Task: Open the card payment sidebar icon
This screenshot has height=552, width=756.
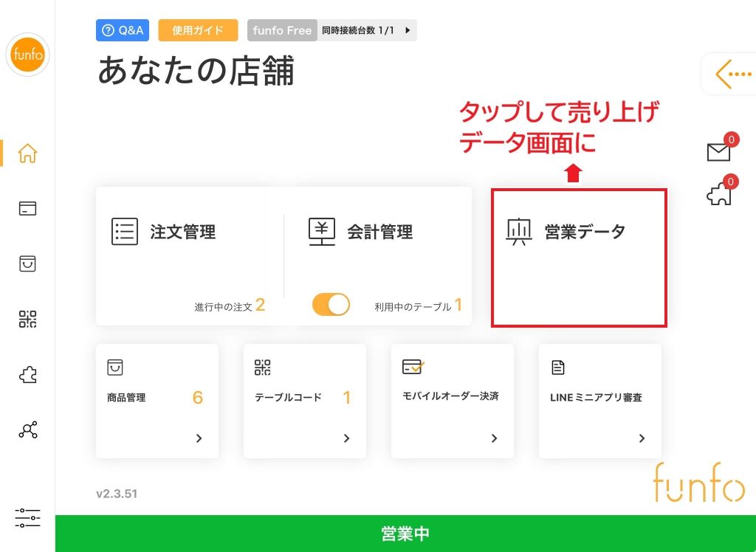Action: click(27, 209)
